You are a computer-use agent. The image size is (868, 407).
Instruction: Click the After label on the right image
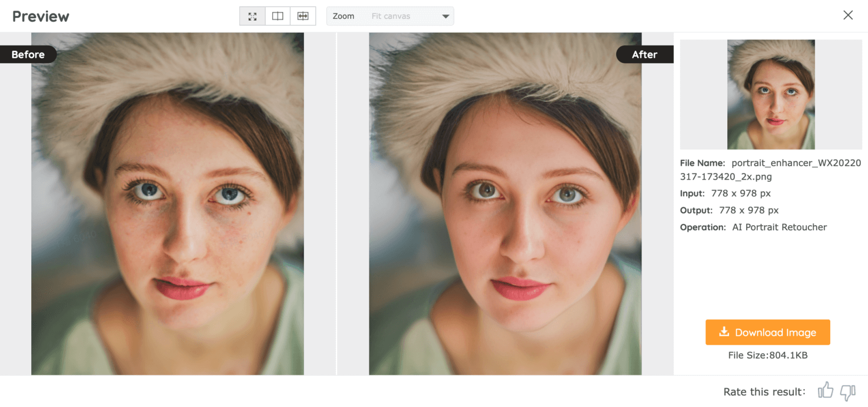[x=644, y=54]
